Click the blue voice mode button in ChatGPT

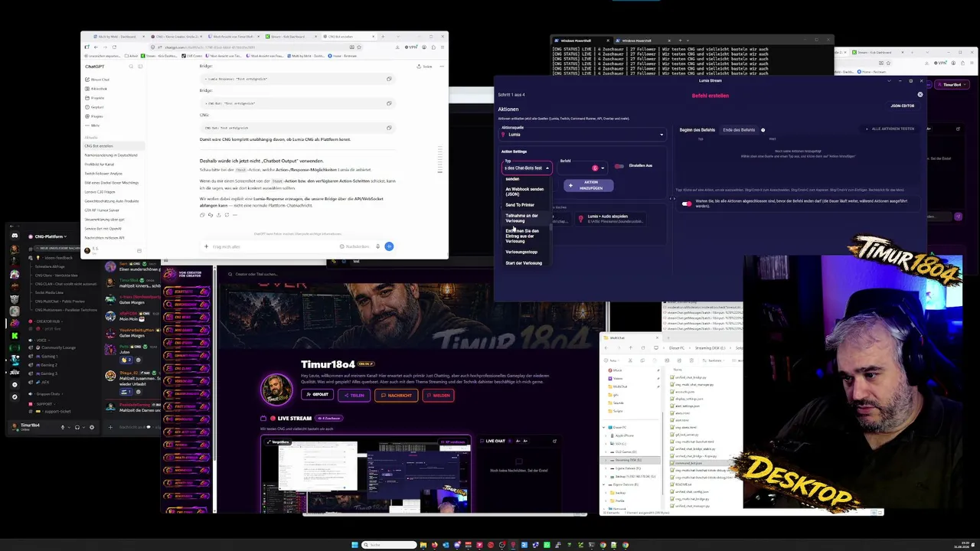click(389, 246)
